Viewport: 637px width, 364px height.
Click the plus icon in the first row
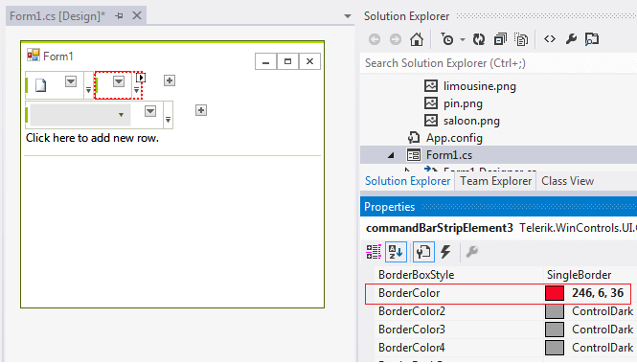coord(170,80)
